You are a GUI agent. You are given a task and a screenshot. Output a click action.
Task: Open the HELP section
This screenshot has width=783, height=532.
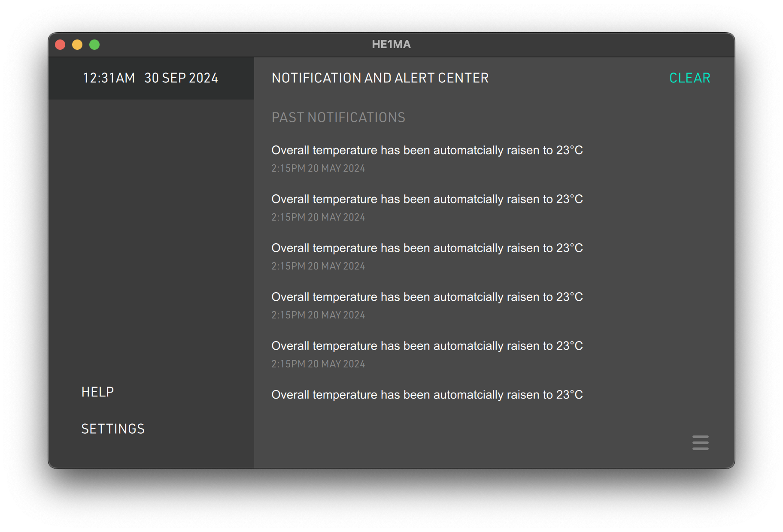pyautogui.click(x=98, y=392)
